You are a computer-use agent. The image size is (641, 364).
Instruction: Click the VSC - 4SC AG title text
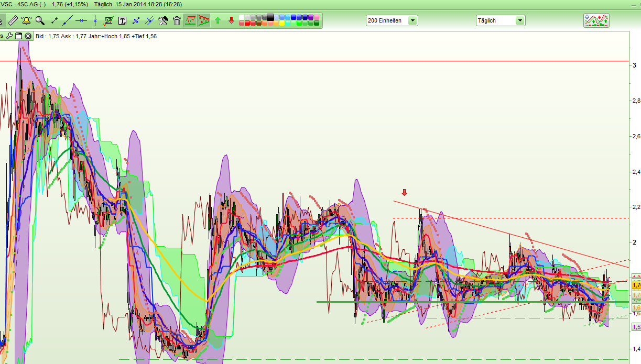tap(23, 4)
